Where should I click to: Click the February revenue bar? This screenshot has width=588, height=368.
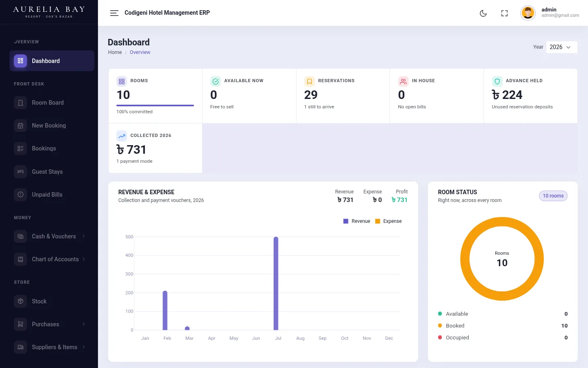pyautogui.click(x=165, y=310)
